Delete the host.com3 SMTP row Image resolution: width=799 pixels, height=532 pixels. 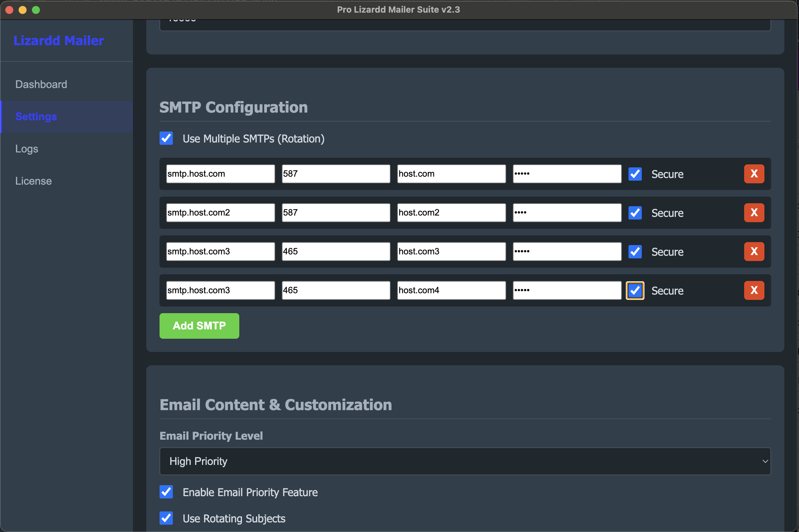tap(753, 251)
